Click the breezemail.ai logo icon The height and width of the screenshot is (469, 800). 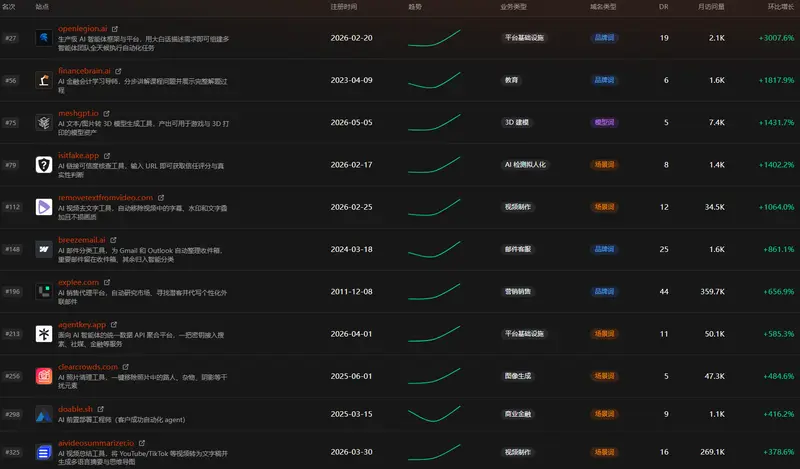click(x=44, y=249)
